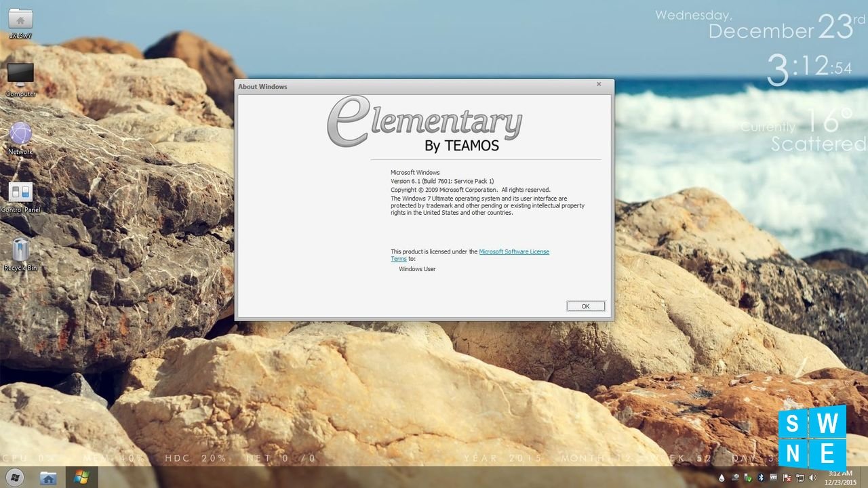Open the Control Panel desktop icon
This screenshot has height=488, width=868.
(20, 197)
